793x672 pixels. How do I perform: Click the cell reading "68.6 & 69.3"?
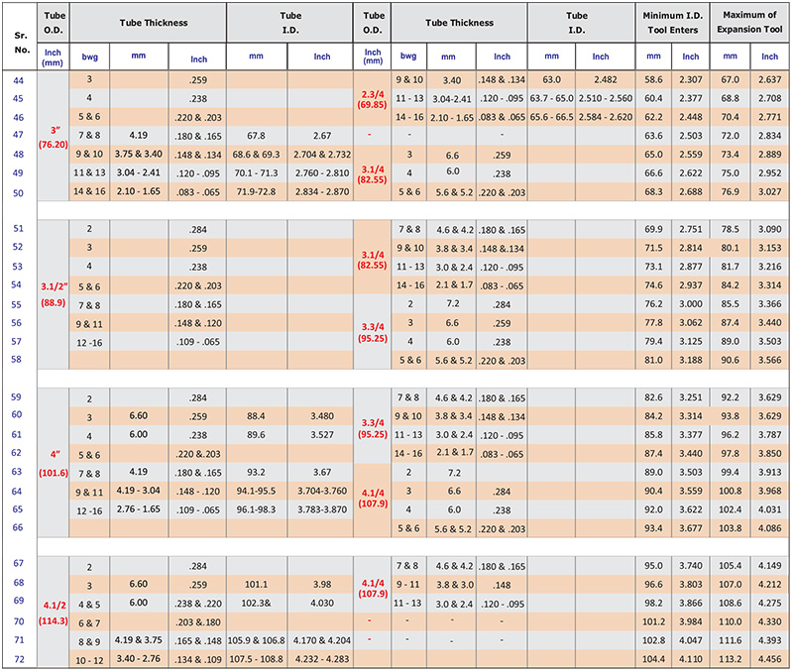pos(256,155)
